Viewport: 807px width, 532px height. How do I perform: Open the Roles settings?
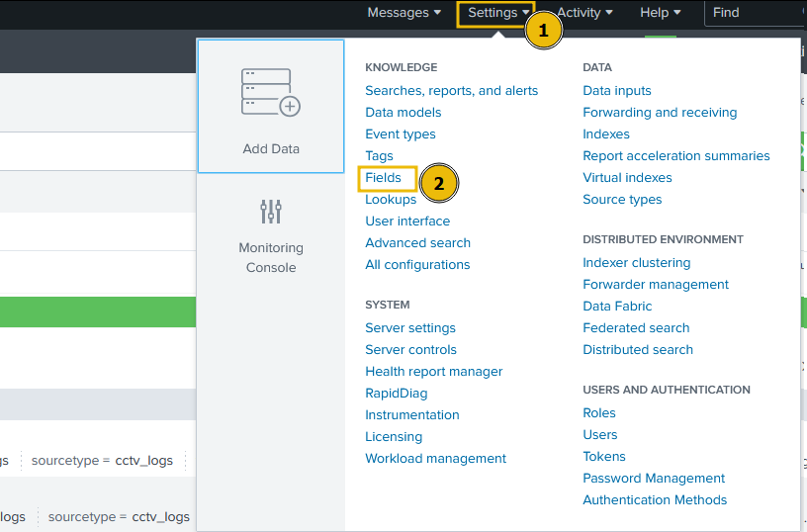[x=599, y=413]
